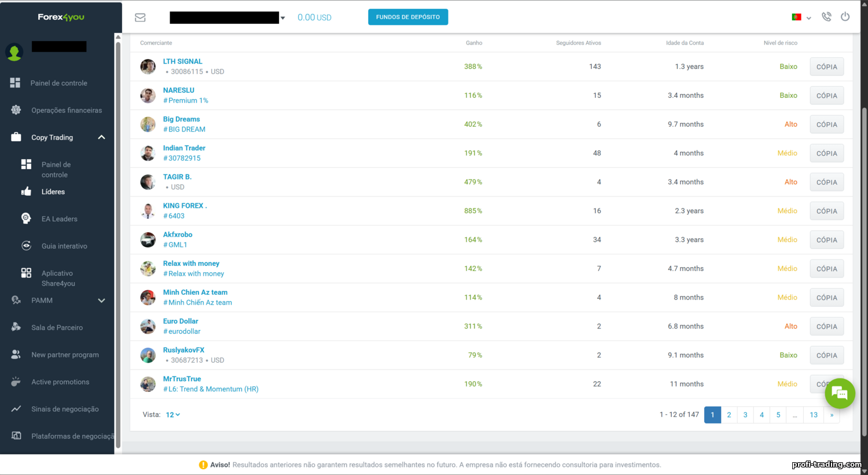Screen dimensions: 868x475
Task: Click the phone callback icon
Action: coord(826,17)
